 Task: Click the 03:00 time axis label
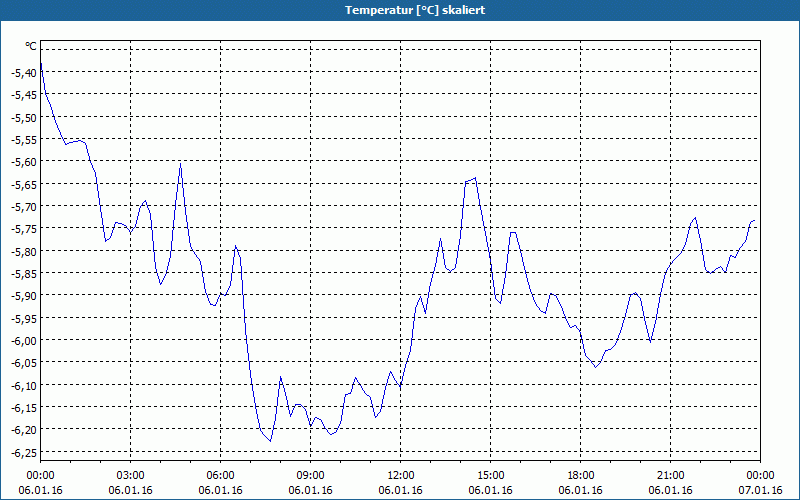point(131,476)
